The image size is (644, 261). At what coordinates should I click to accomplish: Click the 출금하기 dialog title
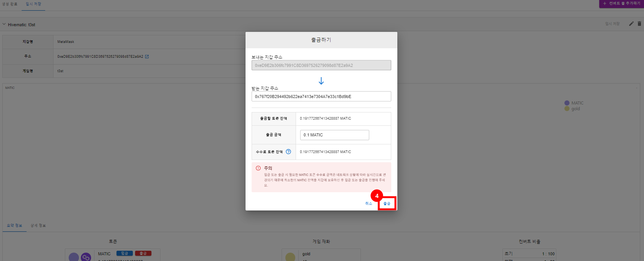pos(321,40)
